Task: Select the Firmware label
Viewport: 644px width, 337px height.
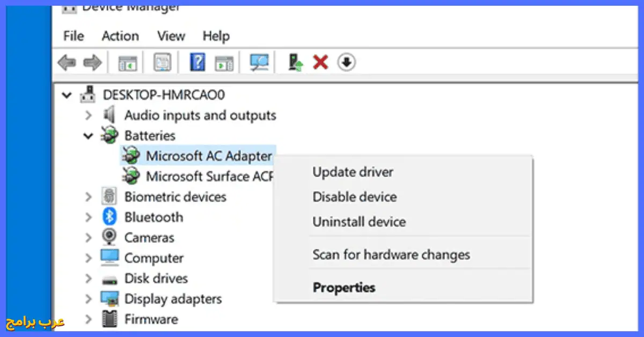Action: click(x=151, y=319)
